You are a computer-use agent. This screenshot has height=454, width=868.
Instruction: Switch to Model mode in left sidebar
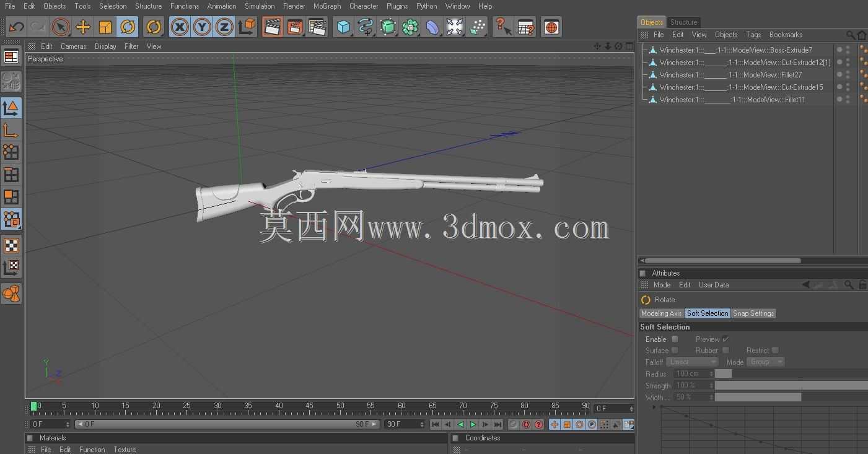pos(11,108)
